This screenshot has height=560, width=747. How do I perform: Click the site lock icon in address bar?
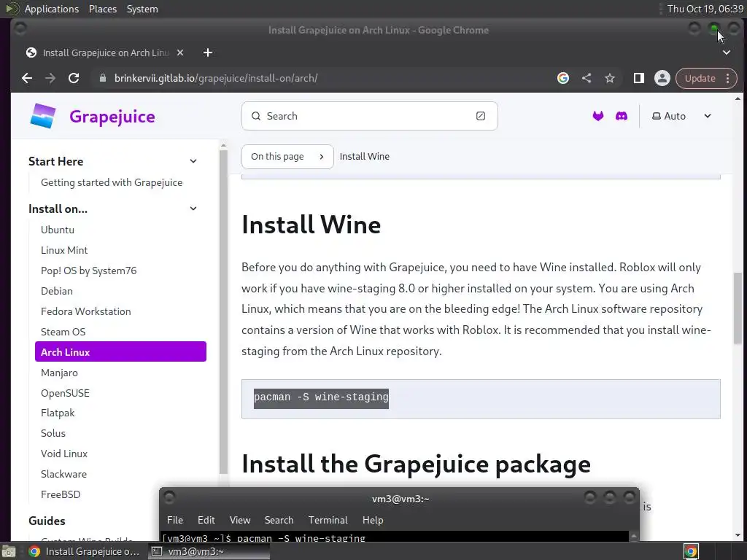pyautogui.click(x=102, y=78)
